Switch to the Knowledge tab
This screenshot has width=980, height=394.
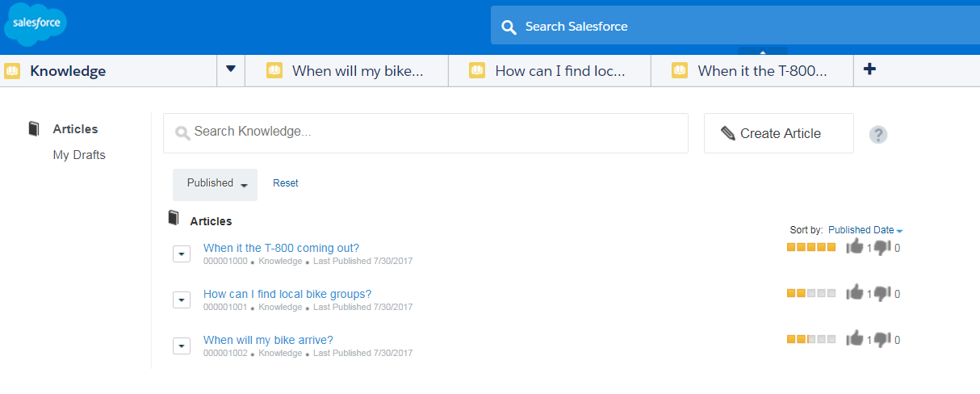tap(109, 71)
